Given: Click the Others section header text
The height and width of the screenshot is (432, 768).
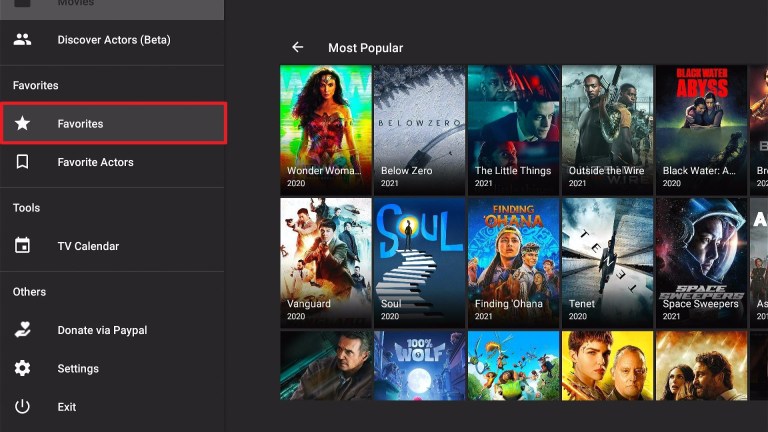Looking at the screenshot, I should coord(29,292).
